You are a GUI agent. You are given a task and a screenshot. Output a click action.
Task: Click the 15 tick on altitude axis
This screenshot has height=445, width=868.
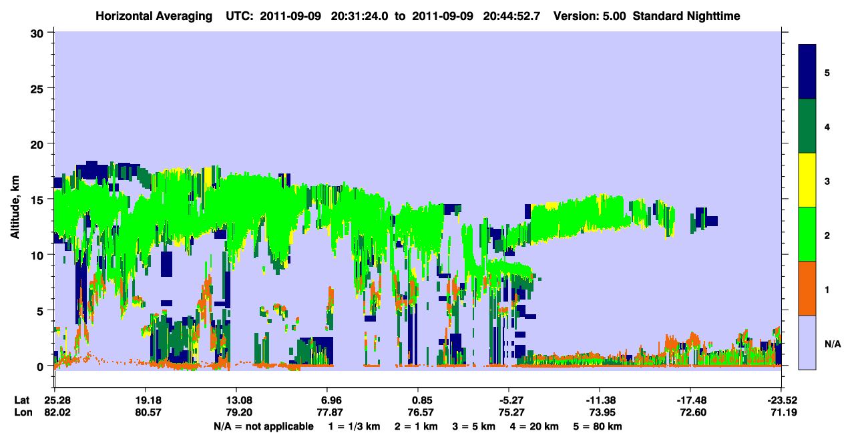coord(39,199)
